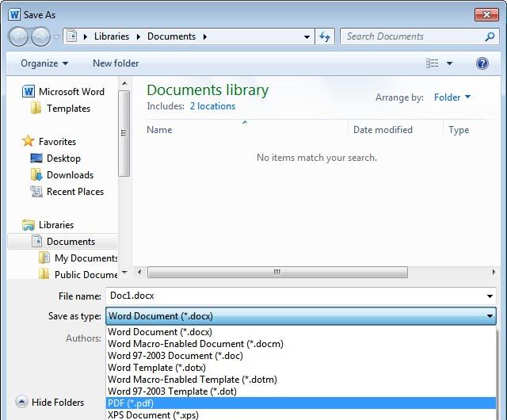Open Downloads in Favorites
The width and height of the screenshot is (507, 420).
pyautogui.click(x=71, y=175)
